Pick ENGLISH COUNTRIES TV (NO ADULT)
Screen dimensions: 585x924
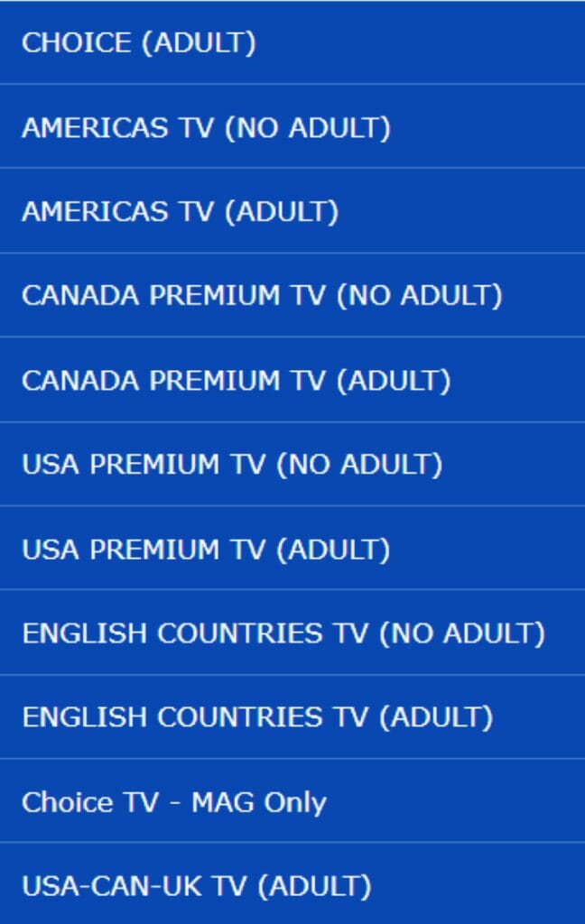[292, 633]
